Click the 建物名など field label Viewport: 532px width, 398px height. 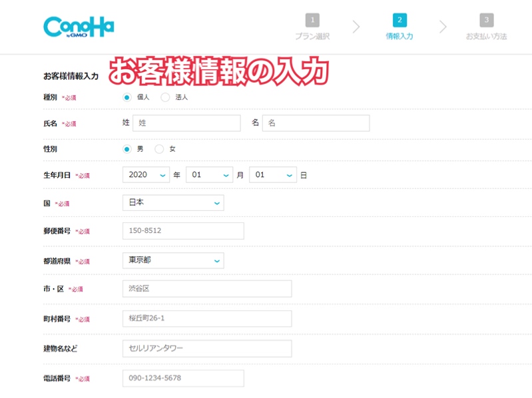(61, 349)
